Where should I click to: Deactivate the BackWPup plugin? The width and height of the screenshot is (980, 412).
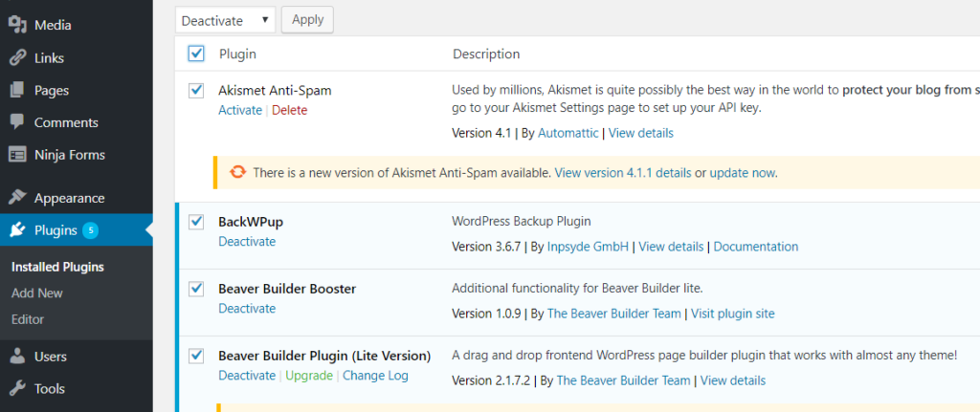pos(247,241)
